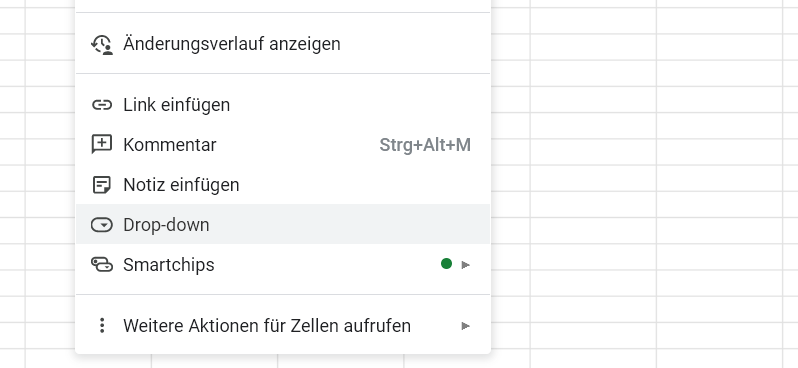Open the Smartchips menu label
This screenshot has width=798, height=368.
click(x=168, y=265)
